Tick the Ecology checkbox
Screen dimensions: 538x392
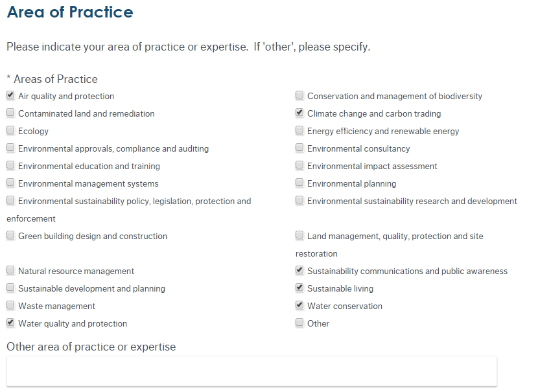click(10, 131)
